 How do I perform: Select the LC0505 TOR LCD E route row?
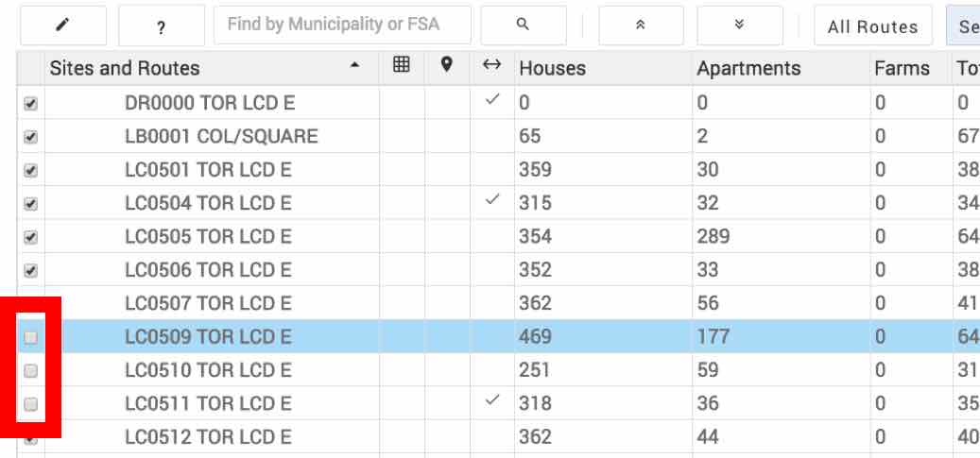pos(208,236)
